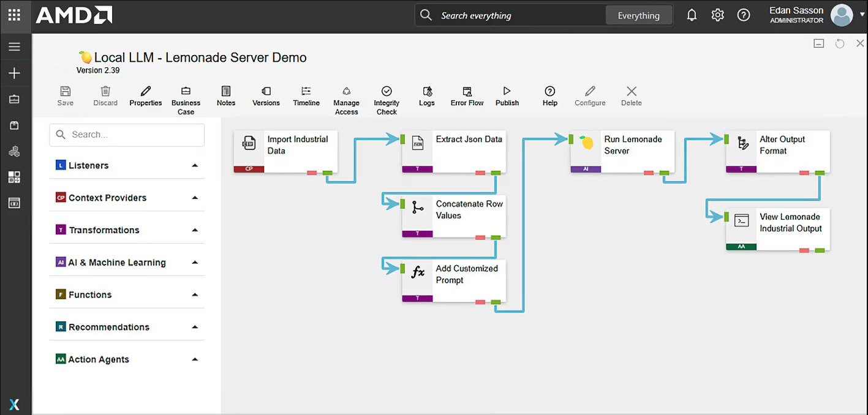This screenshot has width=868, height=415.
Task: Open the app launcher grid icon
Action: click(x=14, y=15)
